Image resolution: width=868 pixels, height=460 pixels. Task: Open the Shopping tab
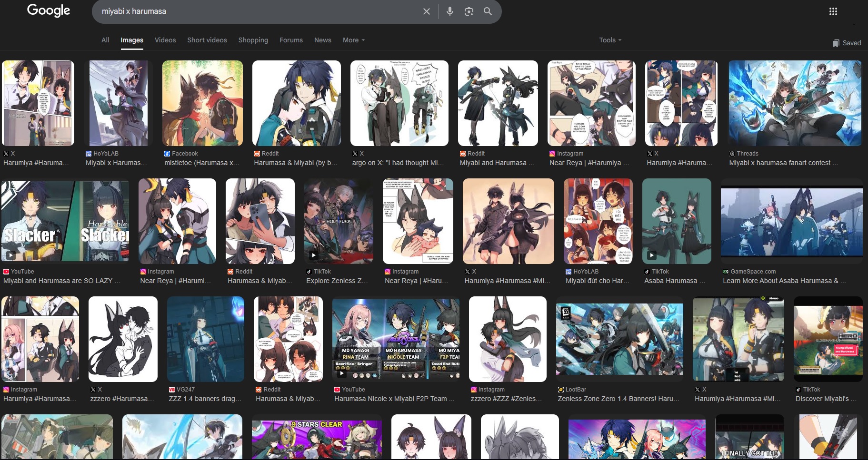pyautogui.click(x=253, y=40)
